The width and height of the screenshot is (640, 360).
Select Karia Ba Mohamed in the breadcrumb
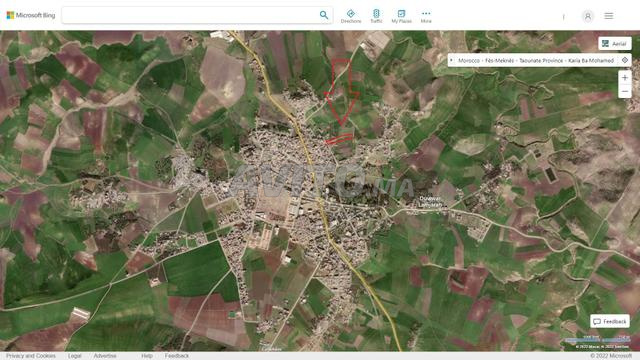(x=591, y=60)
